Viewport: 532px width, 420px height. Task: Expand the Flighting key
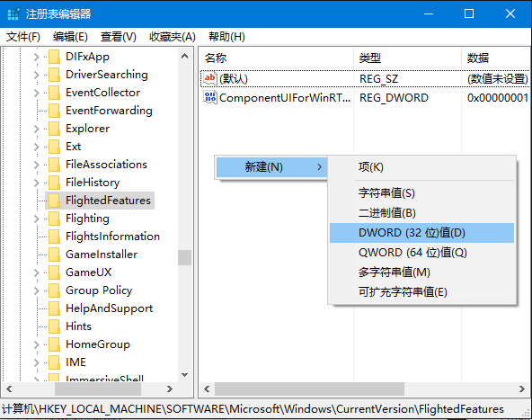(x=37, y=219)
